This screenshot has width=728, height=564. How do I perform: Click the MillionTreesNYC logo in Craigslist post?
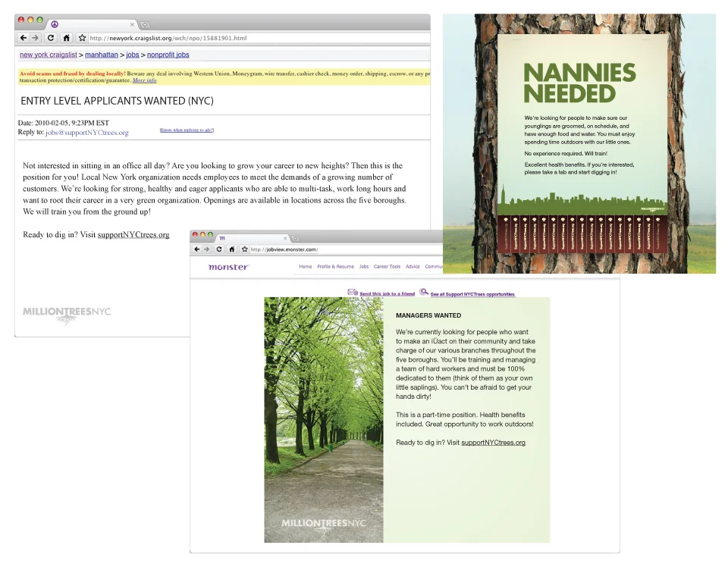point(67,315)
